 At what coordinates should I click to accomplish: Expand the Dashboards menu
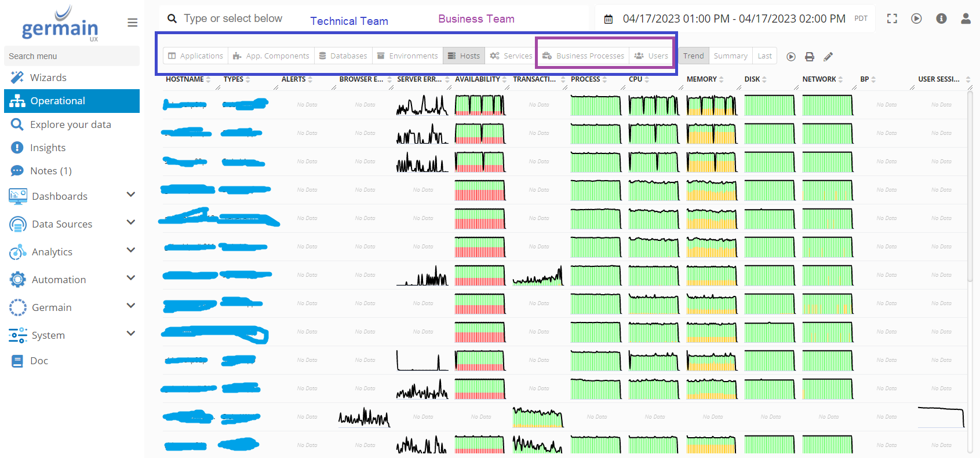[131, 195]
